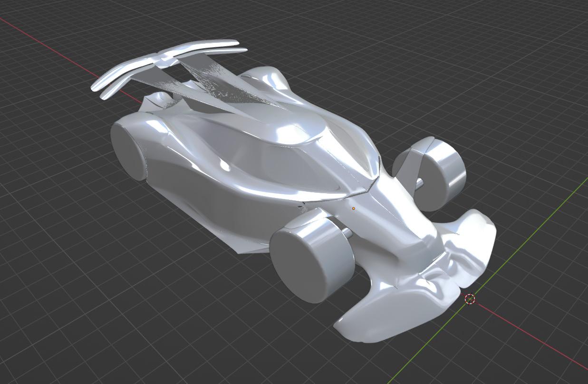Click the 3D cursor crosshair circle
588x384 pixels.
(470, 299)
